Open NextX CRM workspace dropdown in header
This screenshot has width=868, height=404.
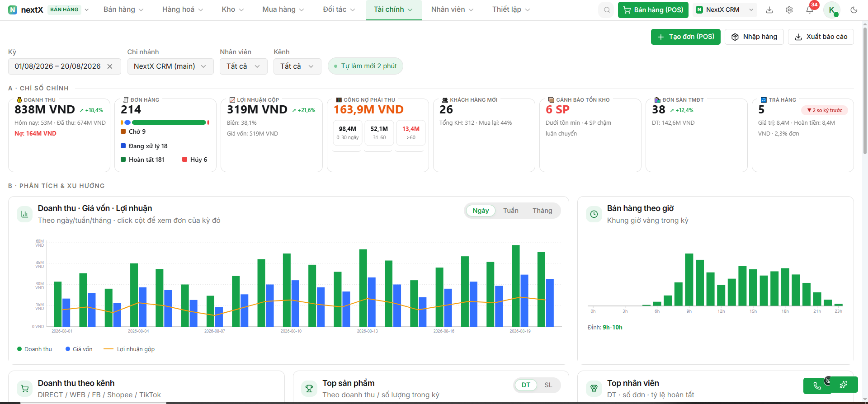tap(725, 10)
